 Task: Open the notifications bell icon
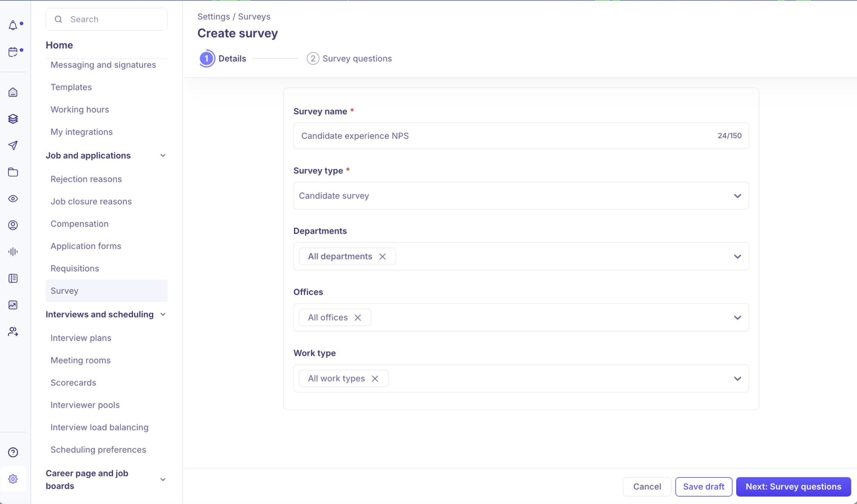point(13,25)
